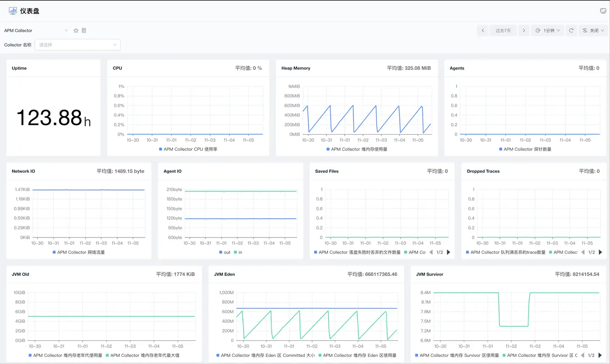610x364 pixels.
Task: Go to the next time range
Action: coord(524,30)
